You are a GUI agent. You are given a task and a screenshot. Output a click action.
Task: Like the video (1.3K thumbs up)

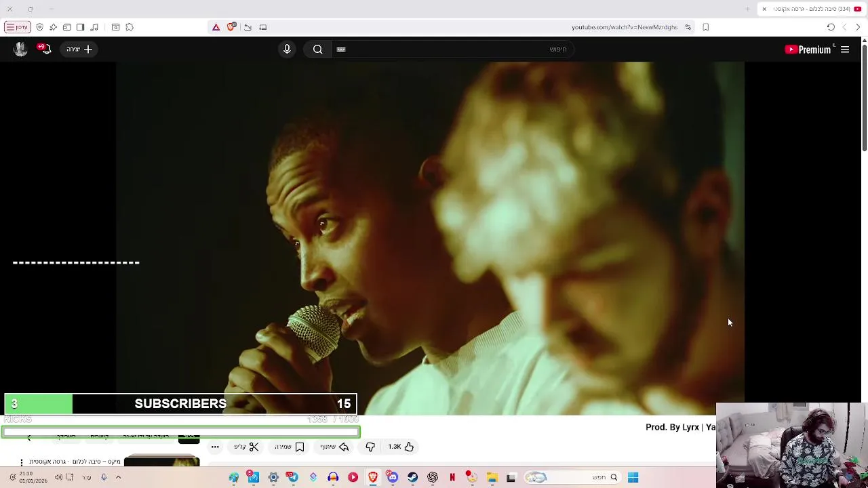[401, 447]
